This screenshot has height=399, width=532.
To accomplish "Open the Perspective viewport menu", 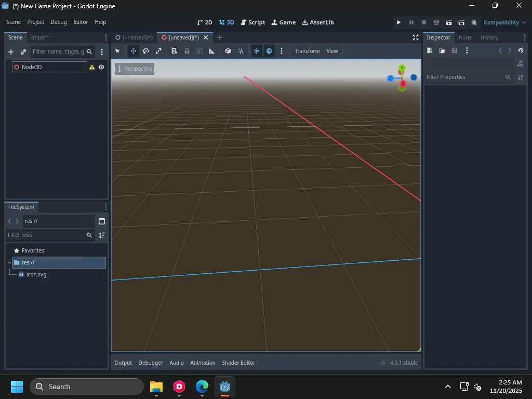I will coord(135,69).
